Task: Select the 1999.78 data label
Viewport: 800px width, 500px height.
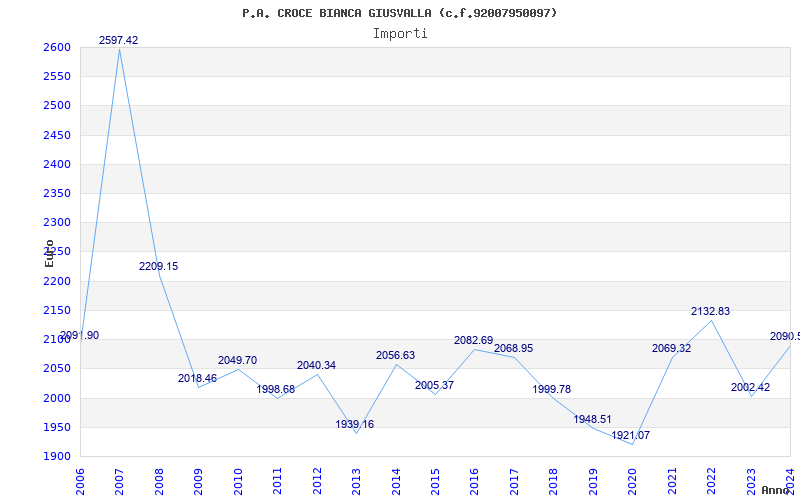Action: pos(552,389)
